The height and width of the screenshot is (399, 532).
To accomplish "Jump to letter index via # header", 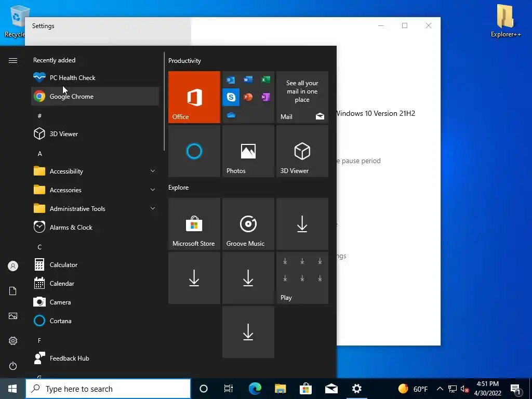I will coord(39,116).
